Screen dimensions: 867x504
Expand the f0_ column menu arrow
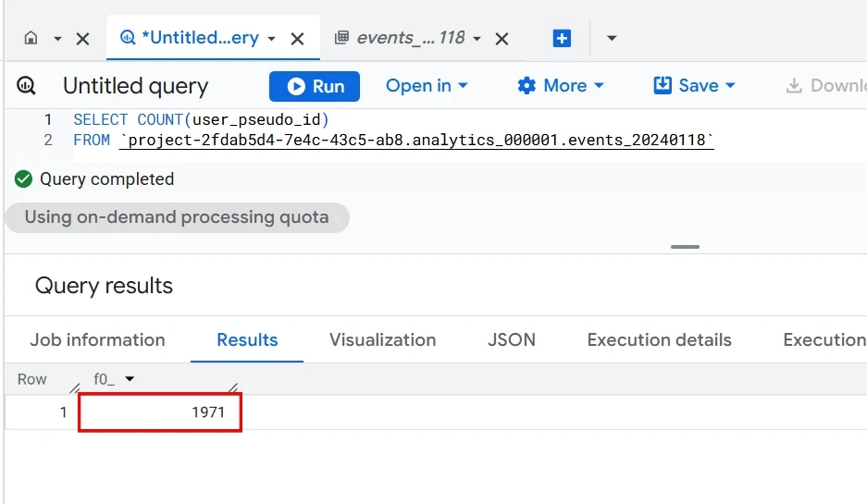(130, 379)
